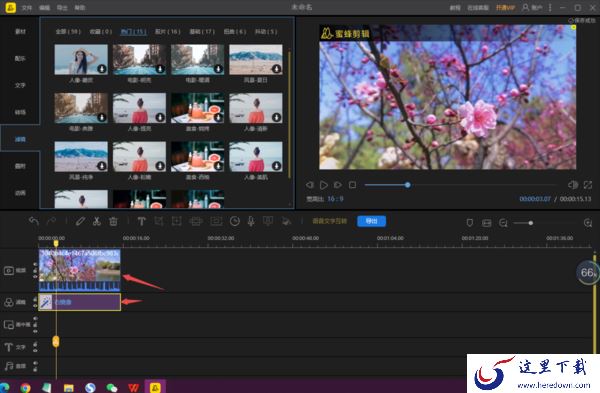Viewport: 600px width, 393px height.
Task: Add a timeline marker with shield icon
Action: pyautogui.click(x=470, y=223)
